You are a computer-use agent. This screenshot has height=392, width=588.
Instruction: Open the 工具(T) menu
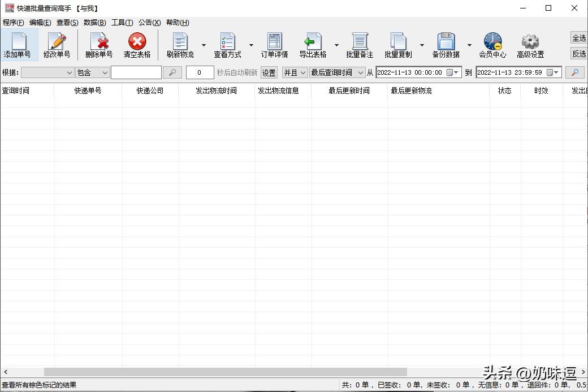122,23
